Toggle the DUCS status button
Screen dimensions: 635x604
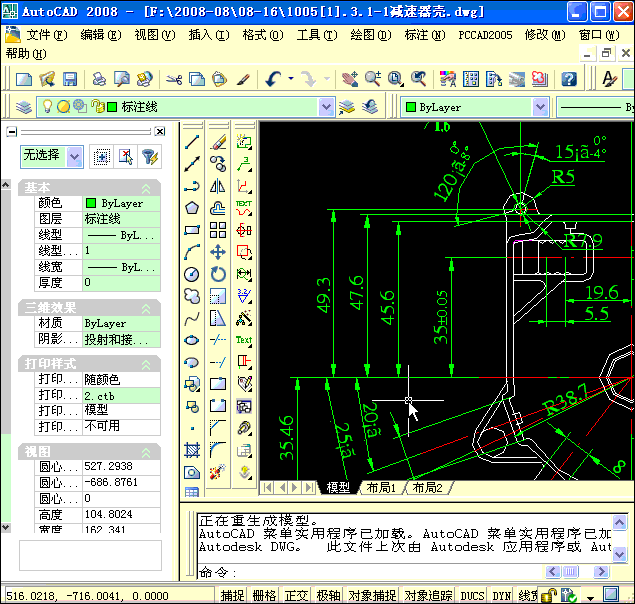pyautogui.click(x=472, y=595)
